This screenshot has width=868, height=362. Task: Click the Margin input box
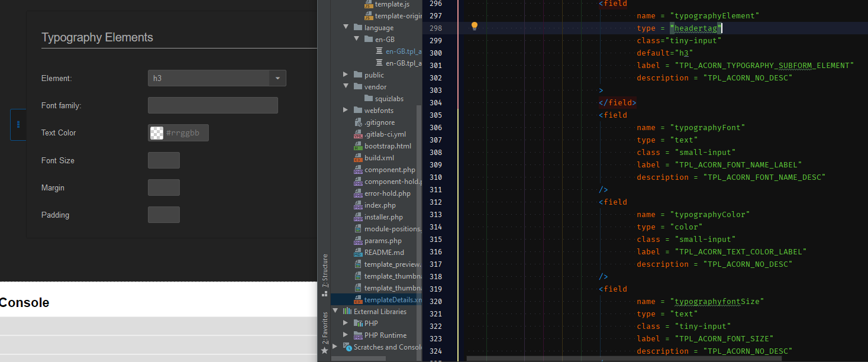[x=164, y=188]
